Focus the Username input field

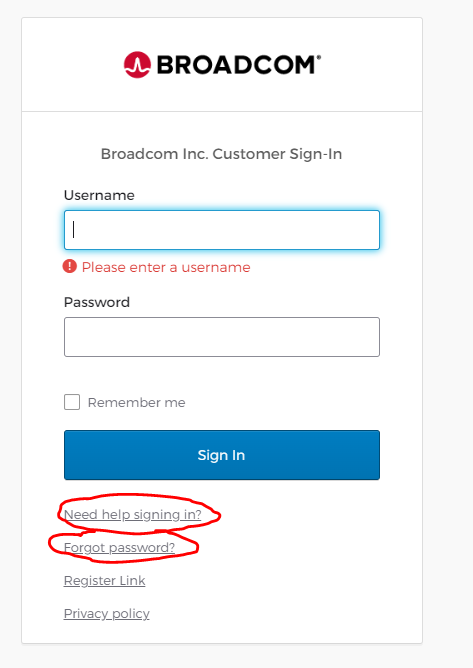pos(222,230)
